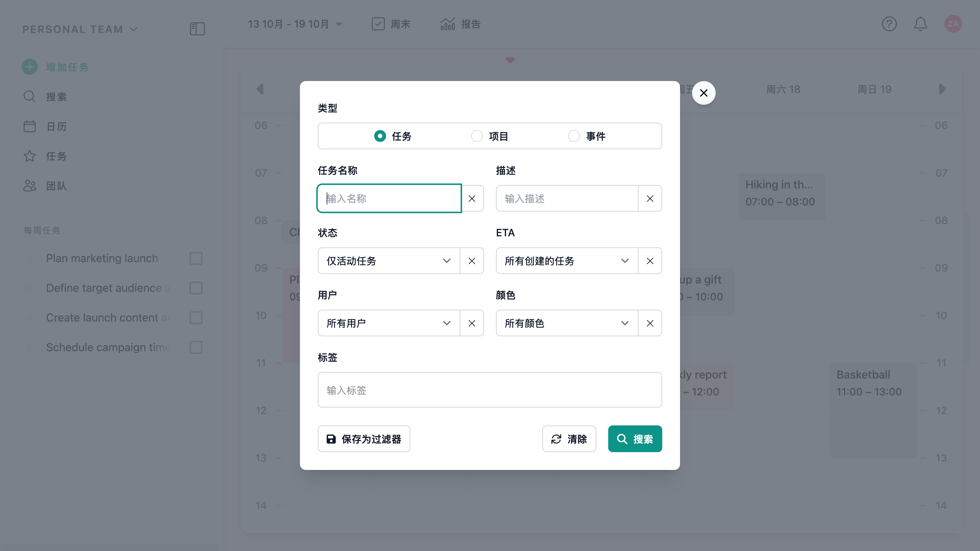Close the search dialog with the round X

704,93
